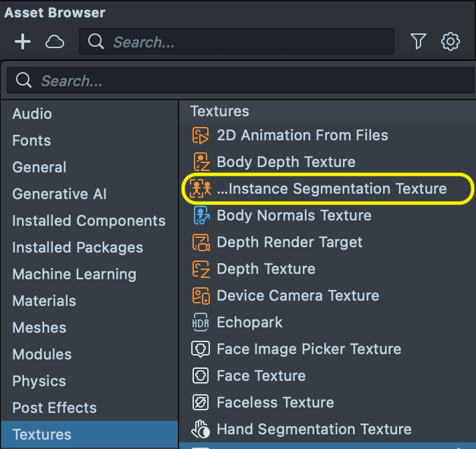The image size is (476, 449).
Task: Choose the Post Effects category
Action: (54, 408)
